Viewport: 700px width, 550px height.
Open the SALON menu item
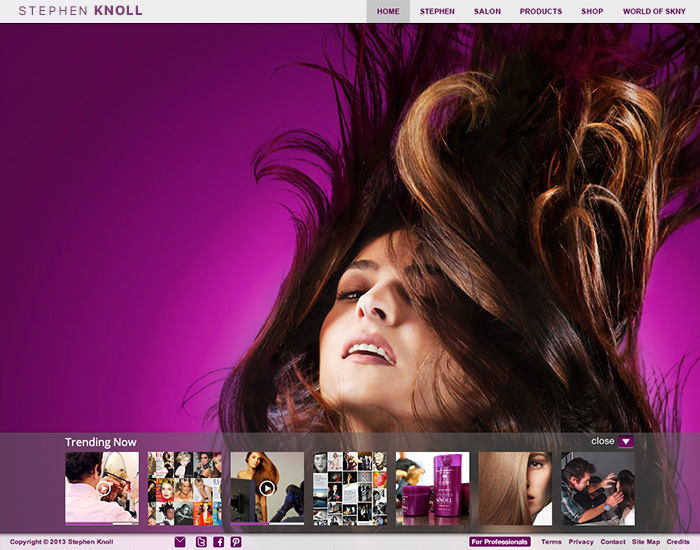[x=487, y=11]
